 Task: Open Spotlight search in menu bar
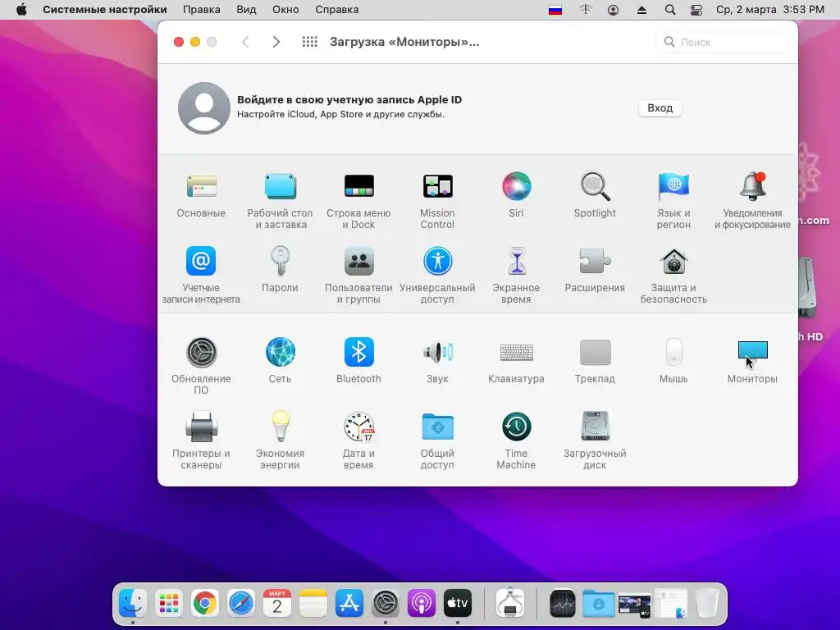tap(669, 10)
